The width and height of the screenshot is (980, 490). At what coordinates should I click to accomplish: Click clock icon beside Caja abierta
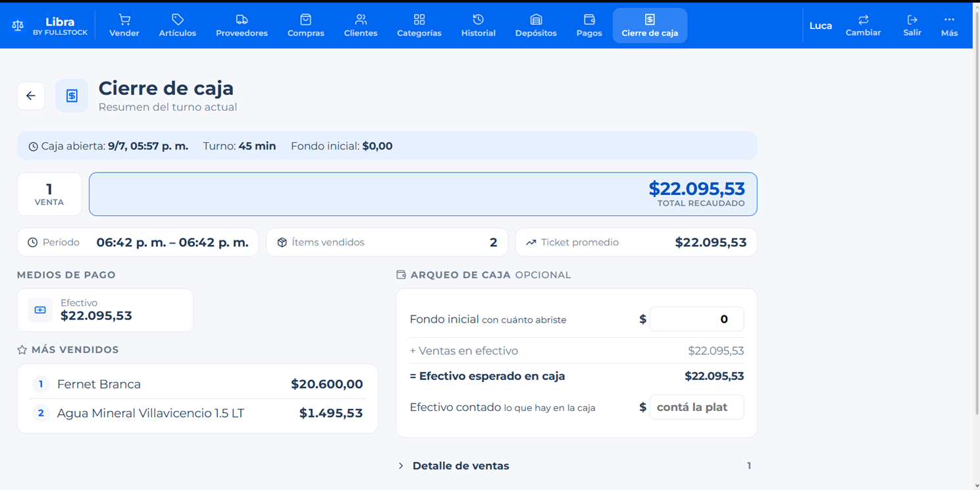click(33, 147)
